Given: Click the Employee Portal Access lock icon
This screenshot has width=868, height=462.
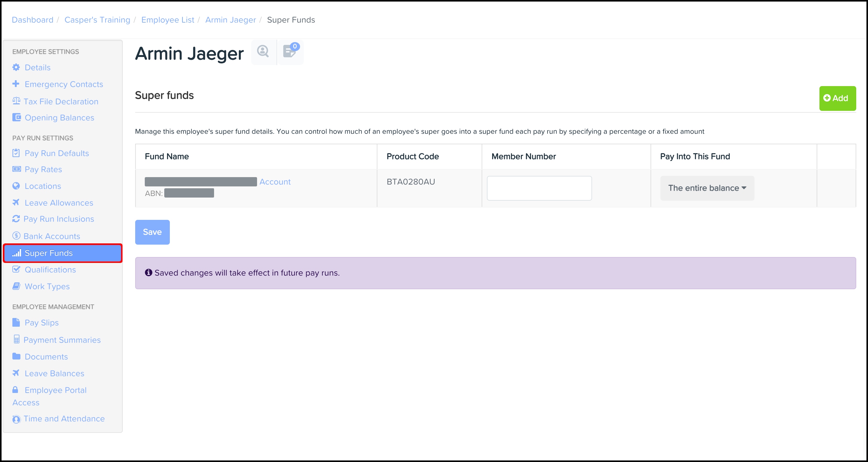Looking at the screenshot, I should tap(15, 390).
